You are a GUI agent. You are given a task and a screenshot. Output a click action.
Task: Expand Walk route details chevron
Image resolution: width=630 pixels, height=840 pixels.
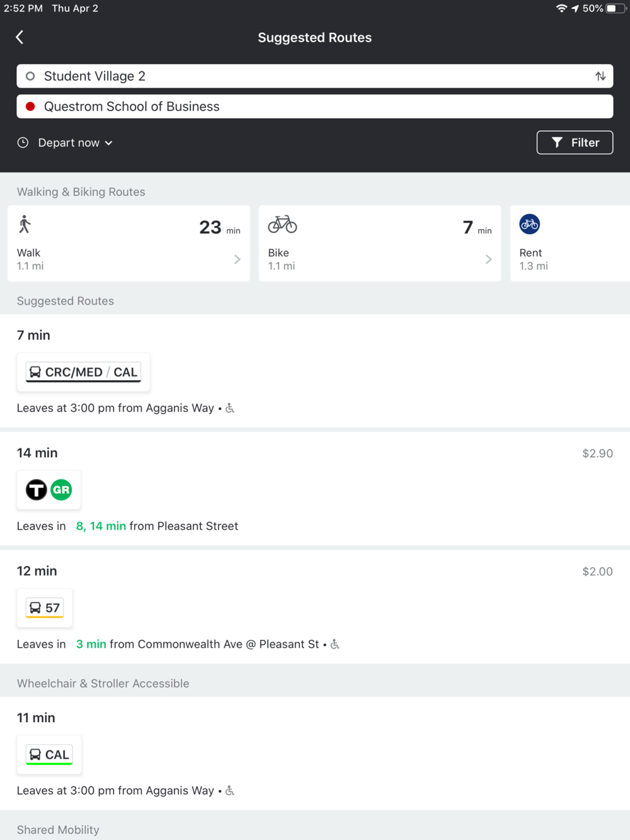coord(237,259)
